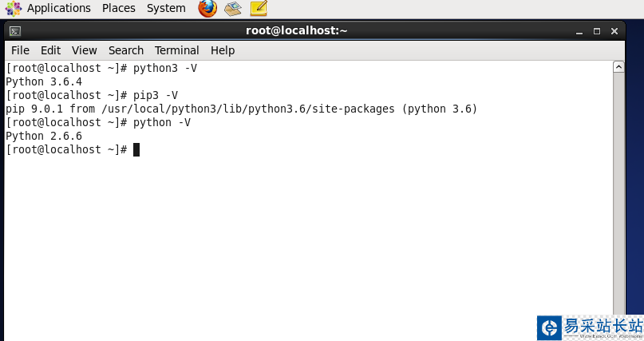Open the Edit menu
Screen dimensions: 644x341
[50, 50]
